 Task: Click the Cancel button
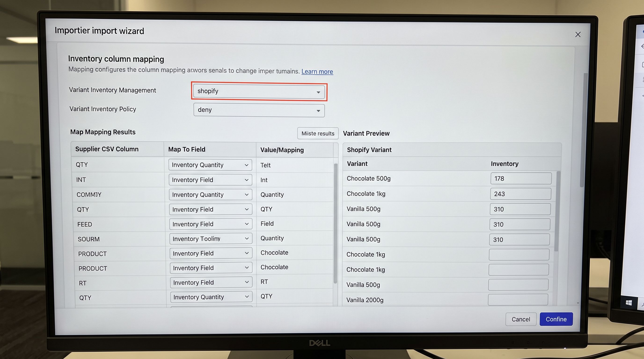[521, 319]
